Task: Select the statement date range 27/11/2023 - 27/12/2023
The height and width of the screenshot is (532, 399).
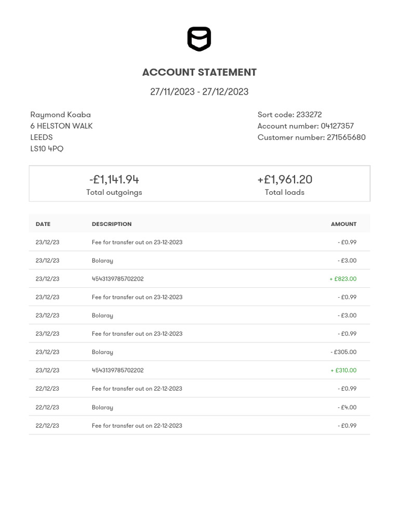Action: pyautogui.click(x=199, y=92)
